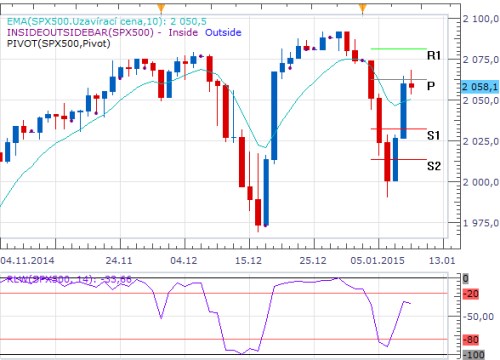Click the PIVOT(SPX500,Pivot) legend text

(59, 44)
